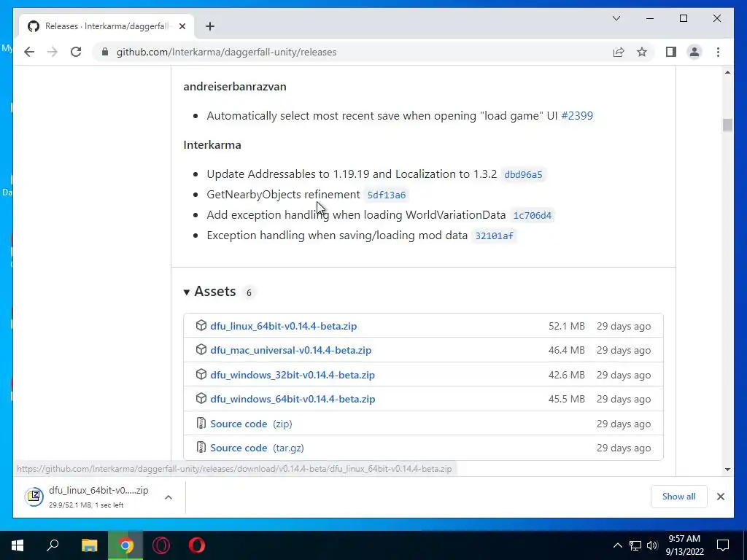The width and height of the screenshot is (747, 560).
Task: Click the 'andreiserbanrazvan' heading text
Action: [x=235, y=87]
